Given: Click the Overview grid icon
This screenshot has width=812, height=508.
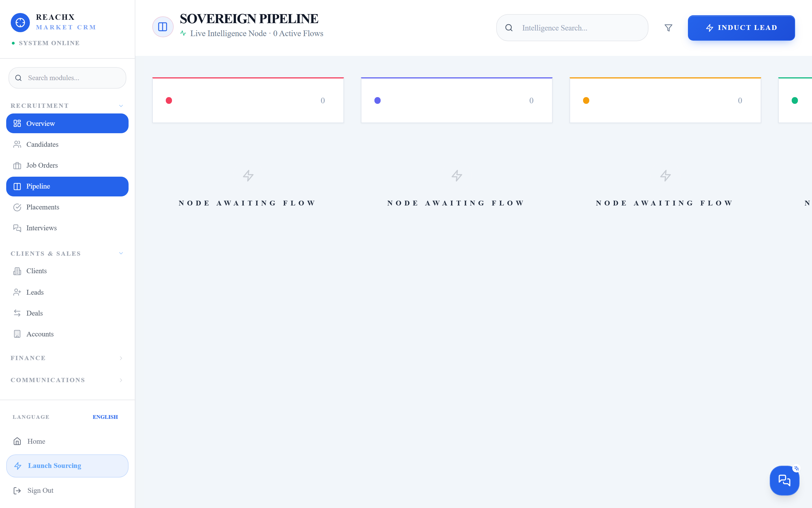Looking at the screenshot, I should 17,123.
